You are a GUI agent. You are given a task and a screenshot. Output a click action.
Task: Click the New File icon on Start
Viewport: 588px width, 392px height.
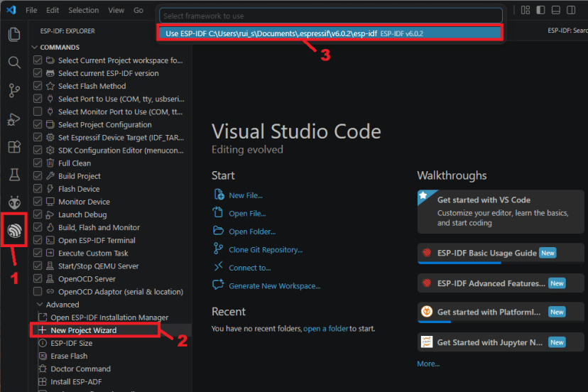tap(218, 195)
